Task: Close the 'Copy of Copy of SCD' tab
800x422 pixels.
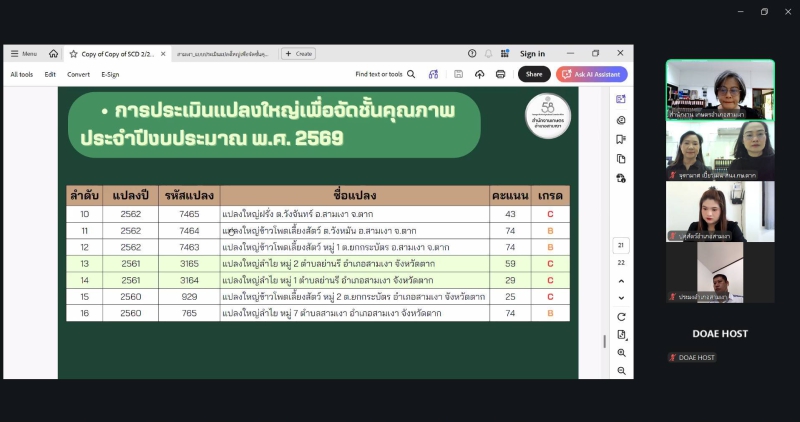Action: pos(165,54)
